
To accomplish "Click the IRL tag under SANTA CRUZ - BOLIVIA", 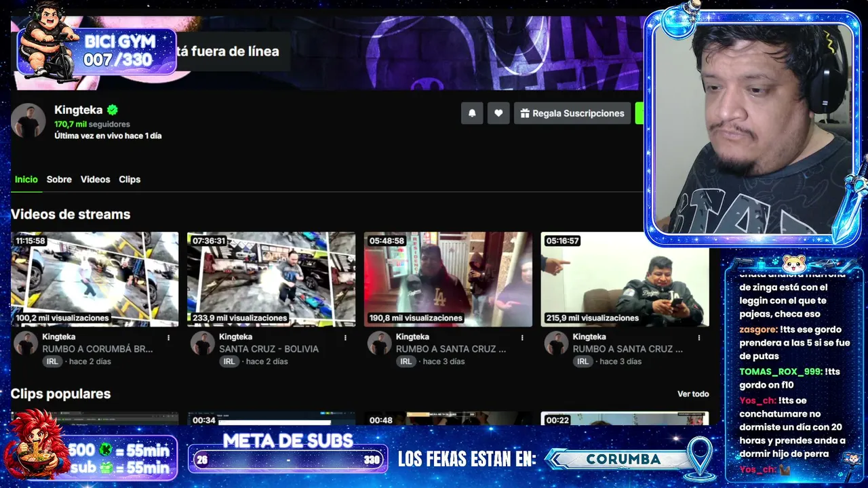I will click(229, 361).
